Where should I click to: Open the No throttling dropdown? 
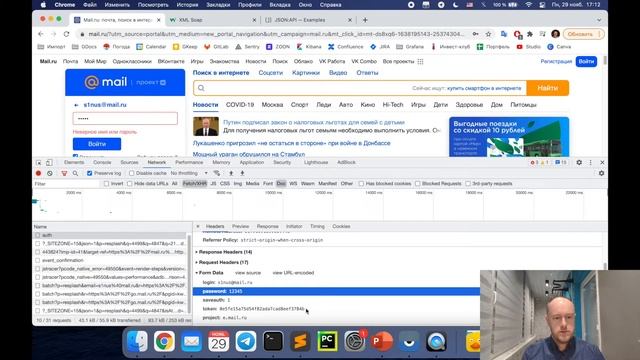[189, 173]
